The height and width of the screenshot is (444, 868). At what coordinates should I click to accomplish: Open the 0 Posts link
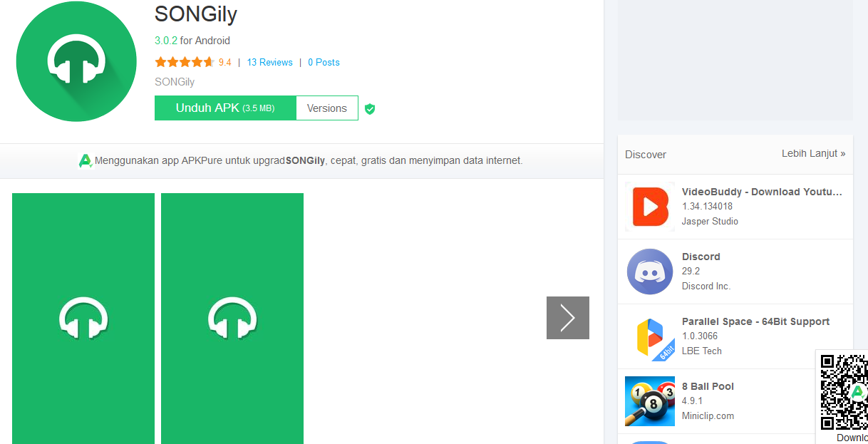[324, 63]
